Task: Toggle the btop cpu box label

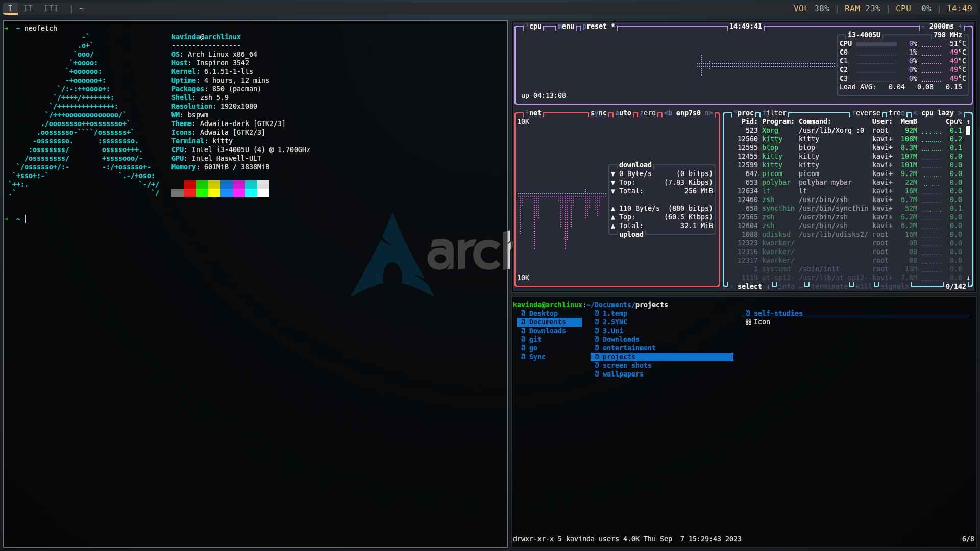Action: click(x=533, y=27)
